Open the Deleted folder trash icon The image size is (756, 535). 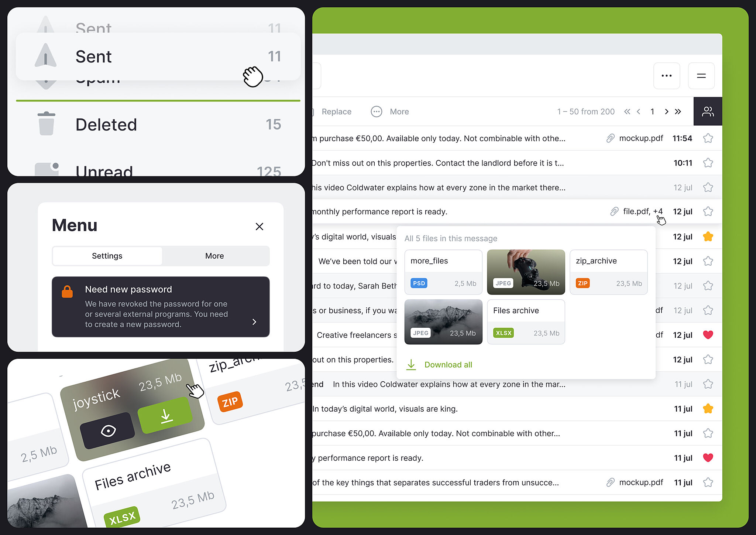(47, 123)
